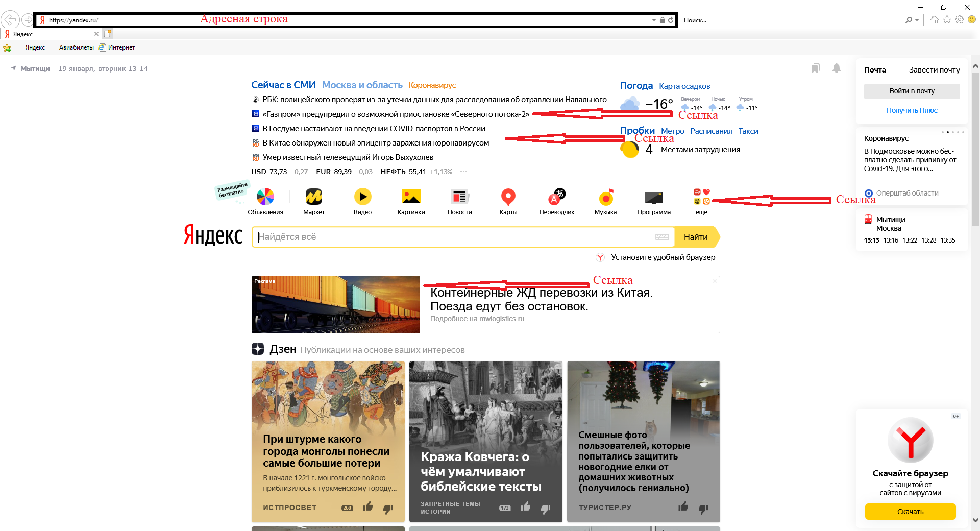This screenshot has width=980, height=531.
Task: Close the Яндекс browser tab
Action: [96, 34]
